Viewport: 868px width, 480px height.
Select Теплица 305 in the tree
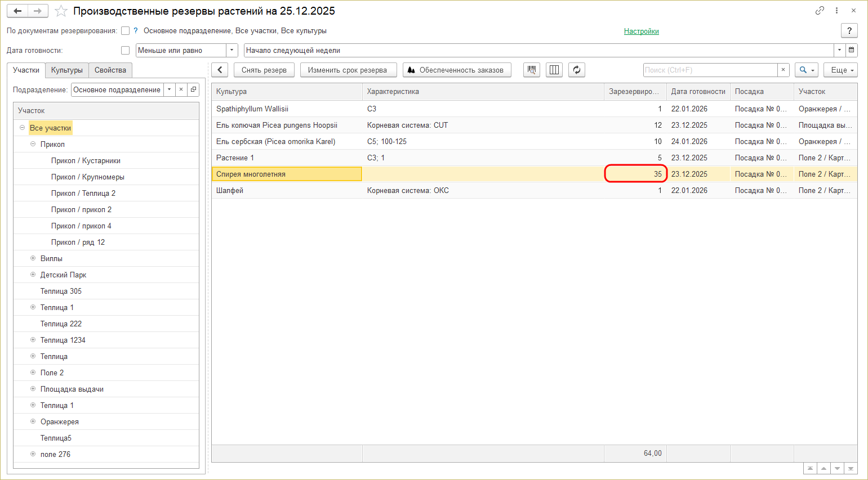coord(61,291)
